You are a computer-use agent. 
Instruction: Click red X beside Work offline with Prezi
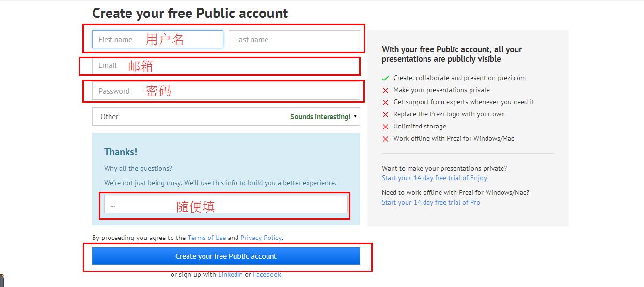coord(385,139)
